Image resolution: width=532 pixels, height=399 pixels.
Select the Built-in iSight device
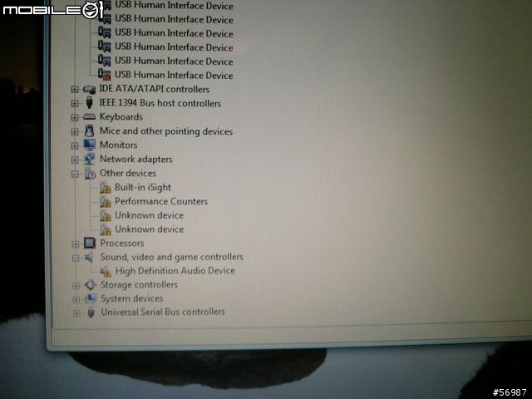point(143,187)
